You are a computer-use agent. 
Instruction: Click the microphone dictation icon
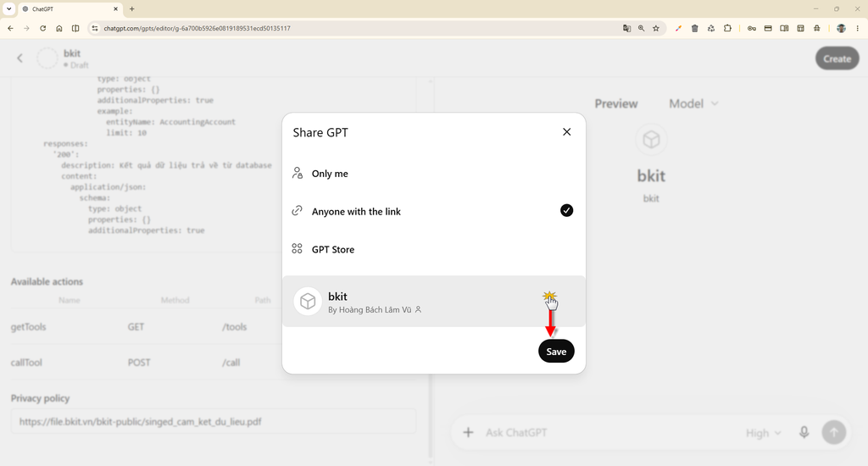(804, 432)
